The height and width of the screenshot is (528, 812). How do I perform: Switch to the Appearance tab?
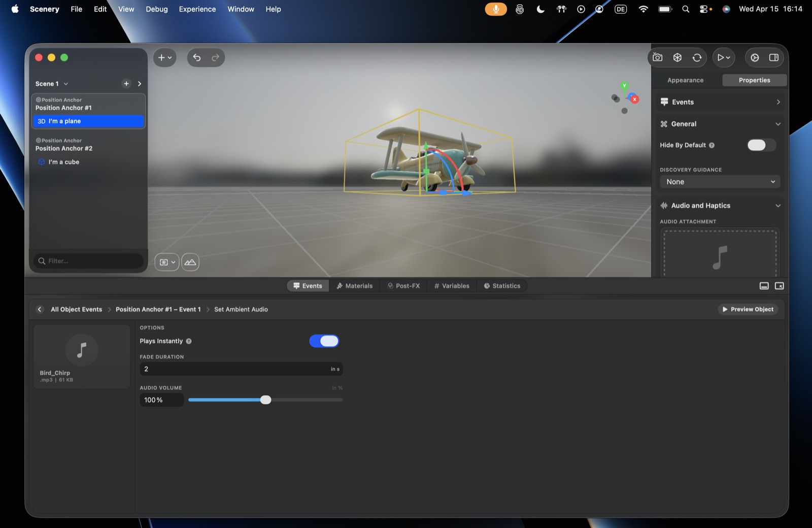click(x=685, y=80)
